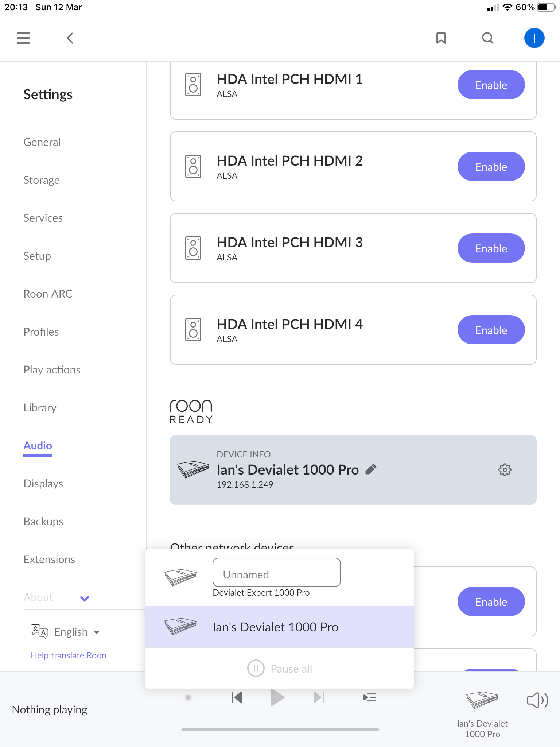Open the hamburger navigation menu
The width and height of the screenshot is (560, 747).
point(23,38)
